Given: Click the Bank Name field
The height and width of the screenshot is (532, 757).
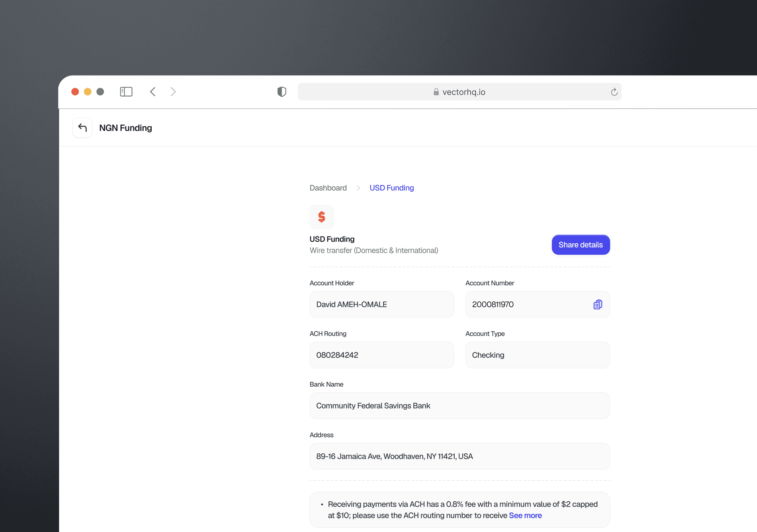Looking at the screenshot, I should pos(459,406).
